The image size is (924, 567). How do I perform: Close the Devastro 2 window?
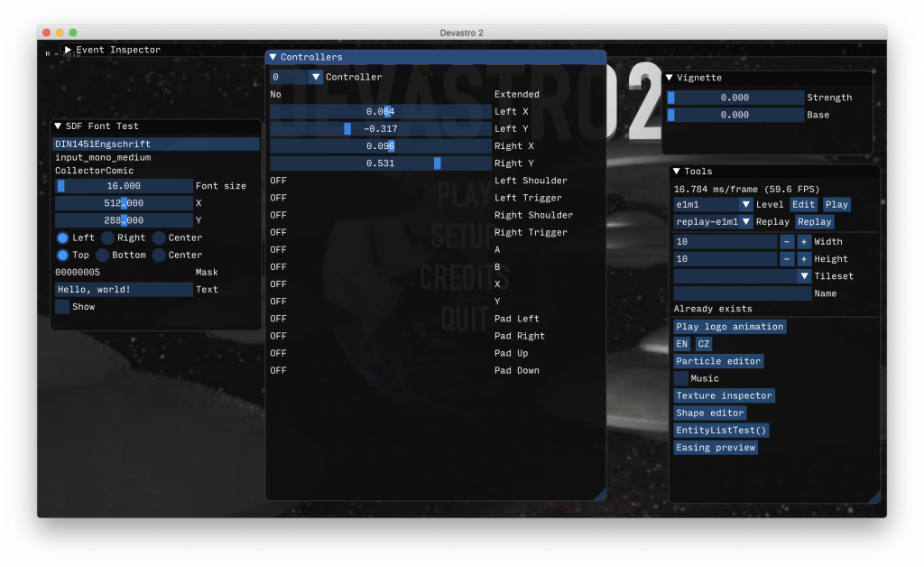[x=47, y=33]
